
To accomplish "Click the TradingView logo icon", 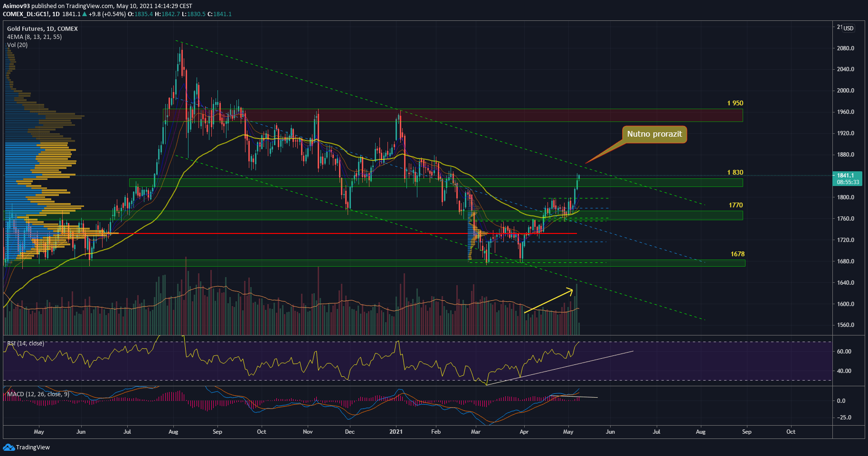I will (9, 447).
